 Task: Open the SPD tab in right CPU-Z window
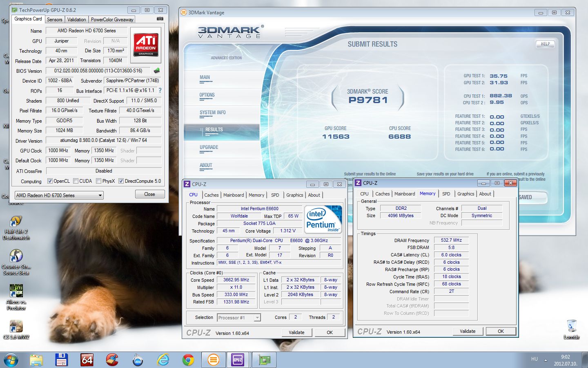446,194
